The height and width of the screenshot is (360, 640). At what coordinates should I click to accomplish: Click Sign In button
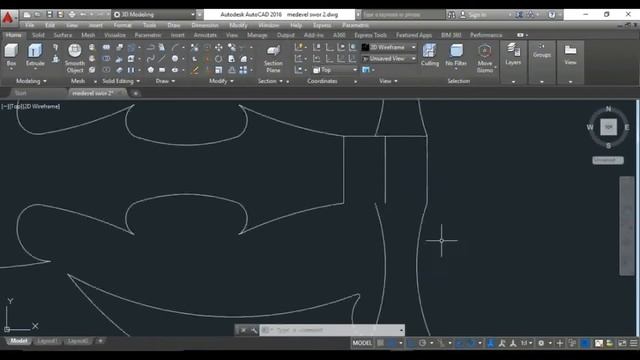(x=477, y=15)
